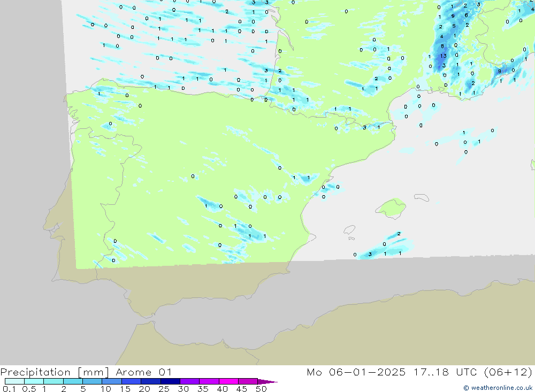Click the 20 to 25 mm legend swatch

pos(151,381)
